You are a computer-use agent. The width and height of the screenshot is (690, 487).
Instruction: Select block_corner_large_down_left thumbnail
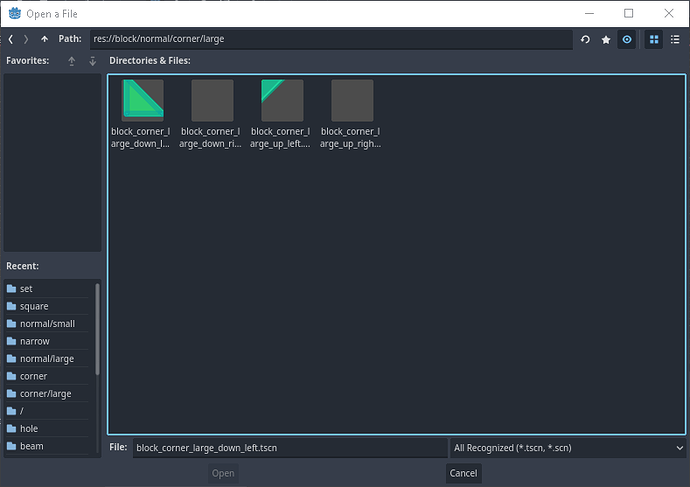(142, 100)
